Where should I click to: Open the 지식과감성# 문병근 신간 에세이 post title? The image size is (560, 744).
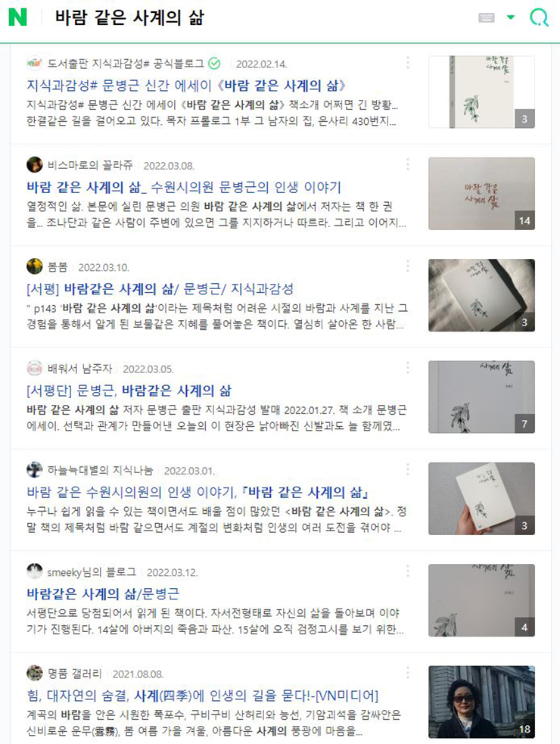tap(186, 86)
